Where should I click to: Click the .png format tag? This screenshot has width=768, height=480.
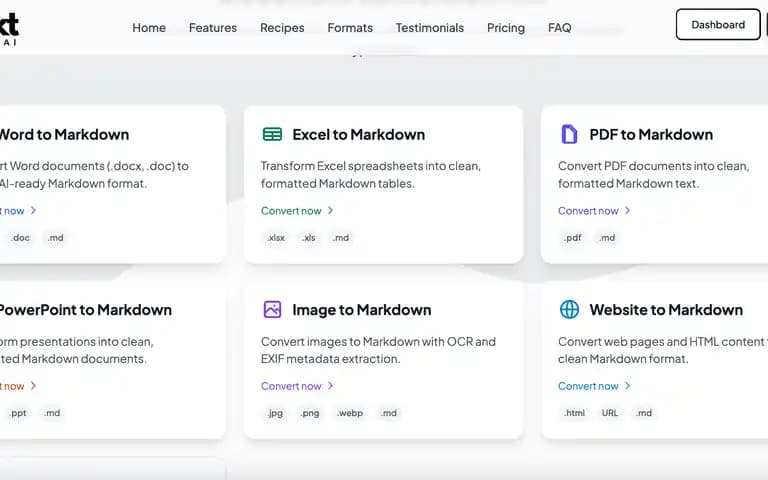310,413
